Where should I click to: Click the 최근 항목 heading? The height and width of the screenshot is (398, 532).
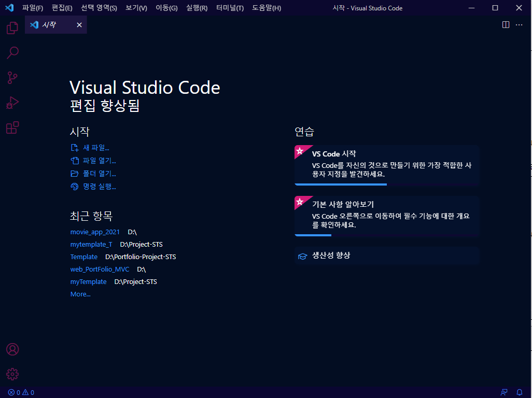91,216
